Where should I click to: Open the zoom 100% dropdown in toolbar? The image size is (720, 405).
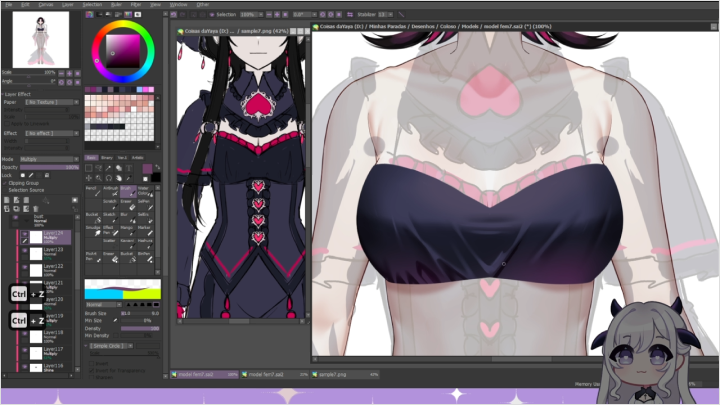tap(252, 15)
